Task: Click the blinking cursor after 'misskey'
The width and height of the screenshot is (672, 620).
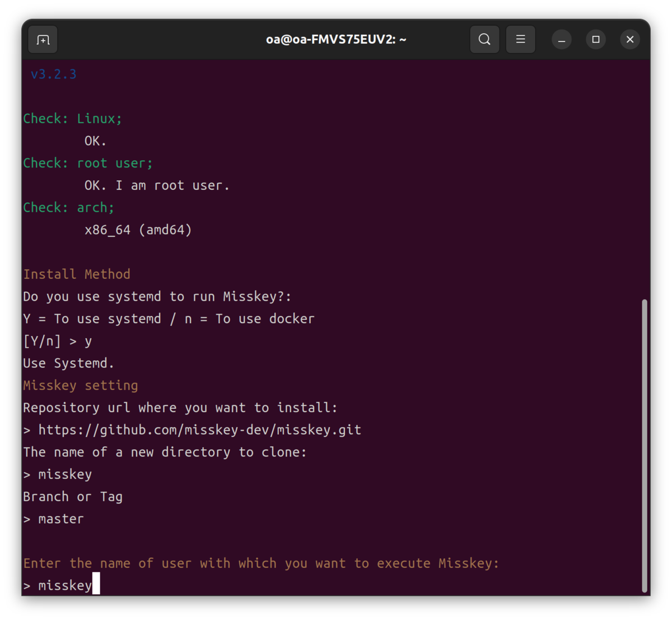Action: (96, 585)
